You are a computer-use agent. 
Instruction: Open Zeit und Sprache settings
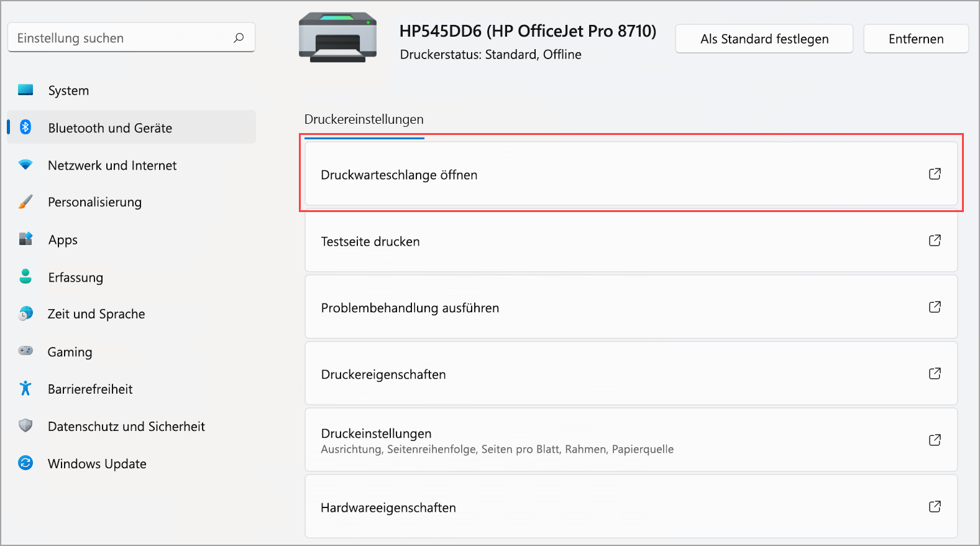click(131, 313)
